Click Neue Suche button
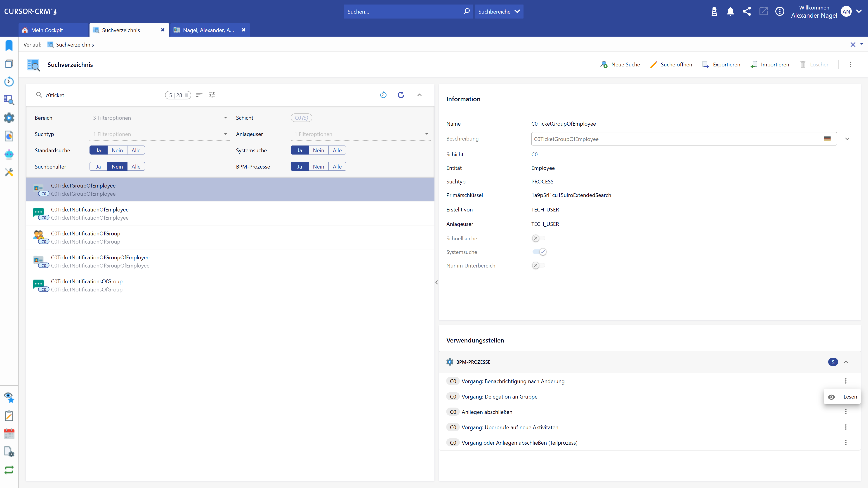868x488 pixels. tap(620, 65)
